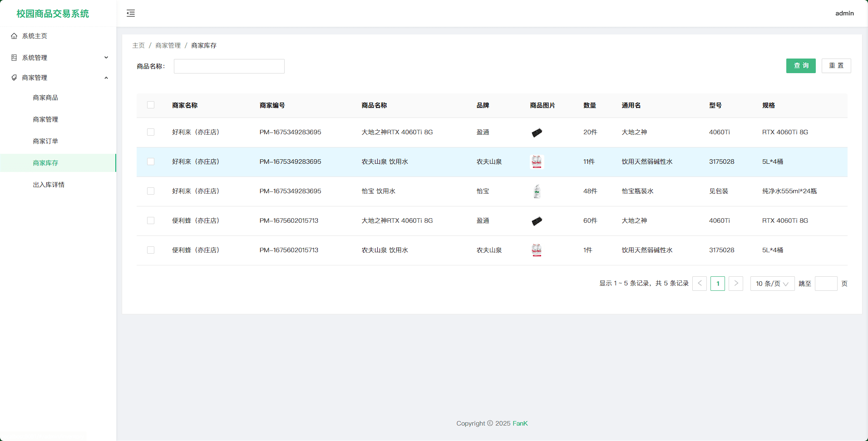Click the 主页 breadcrumb link
The image size is (868, 441).
pos(138,45)
